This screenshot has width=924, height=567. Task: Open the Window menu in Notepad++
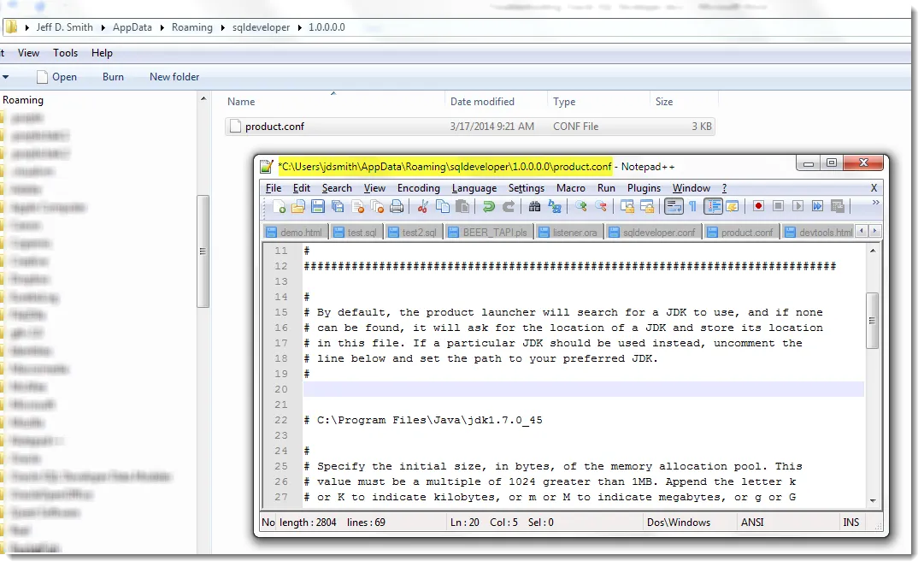click(x=692, y=188)
